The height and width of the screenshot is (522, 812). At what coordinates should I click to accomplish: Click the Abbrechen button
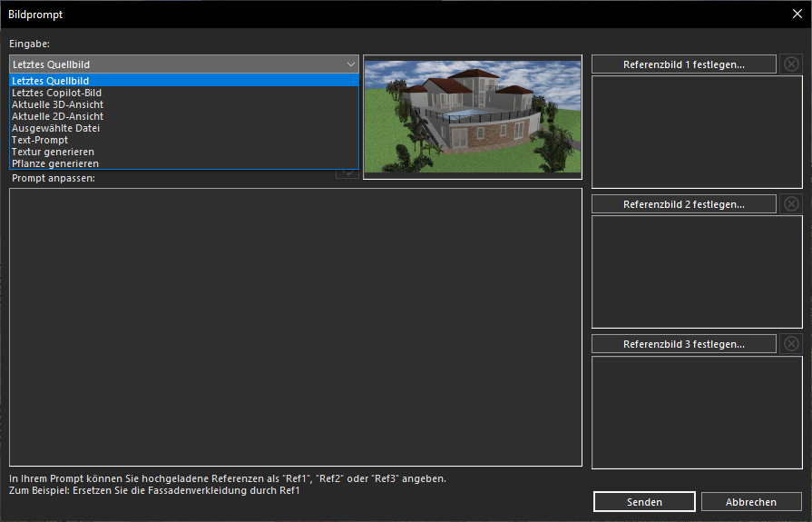751,502
